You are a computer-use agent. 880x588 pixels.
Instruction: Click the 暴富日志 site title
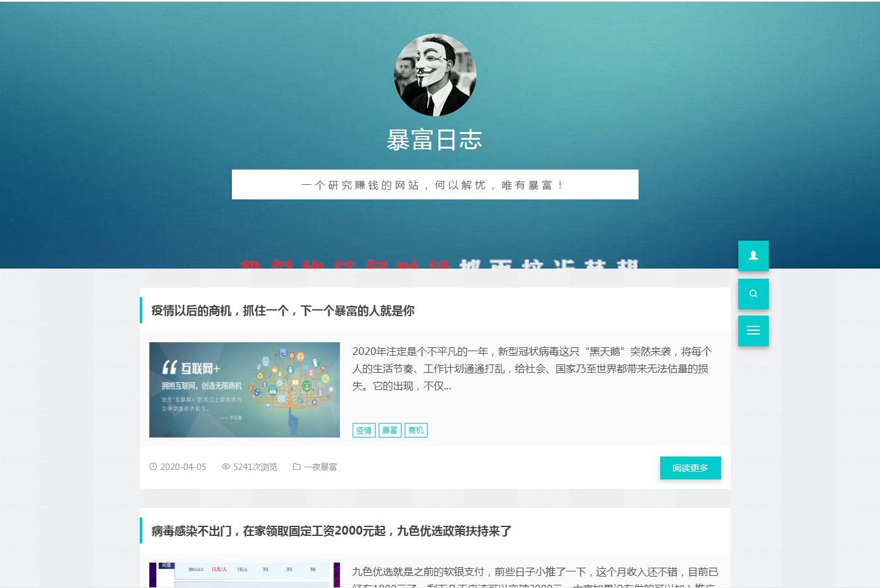tap(435, 140)
